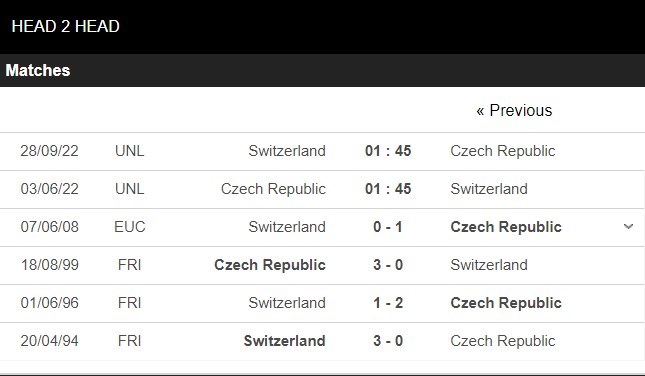This screenshot has height=376, width=645.
Task: Click the « Previous link
Action: pos(514,110)
